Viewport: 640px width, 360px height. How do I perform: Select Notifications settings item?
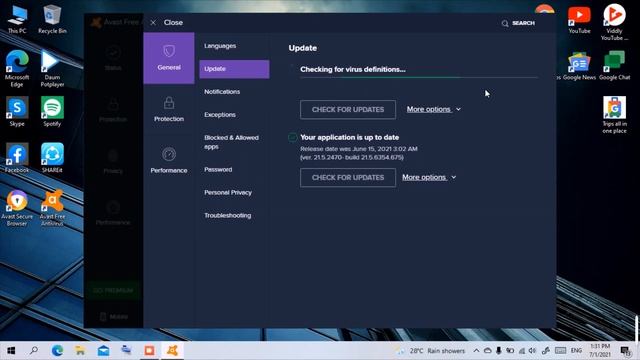234,92
